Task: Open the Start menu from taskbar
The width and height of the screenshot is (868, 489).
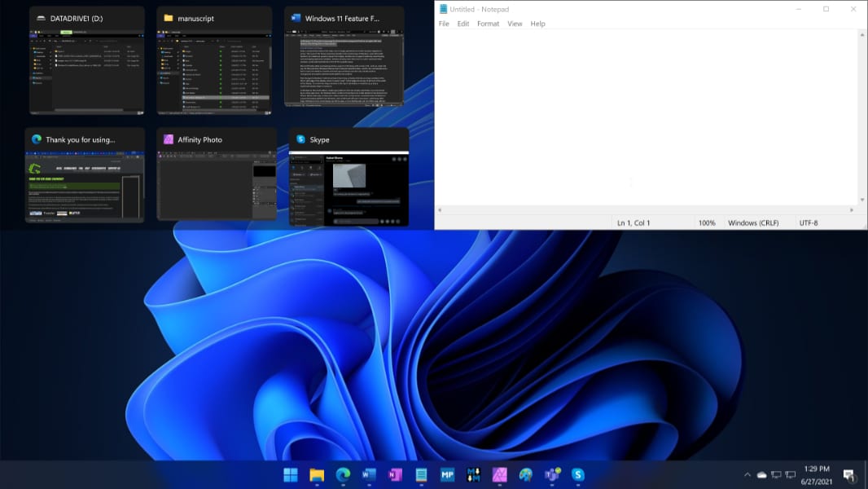Action: click(x=291, y=474)
